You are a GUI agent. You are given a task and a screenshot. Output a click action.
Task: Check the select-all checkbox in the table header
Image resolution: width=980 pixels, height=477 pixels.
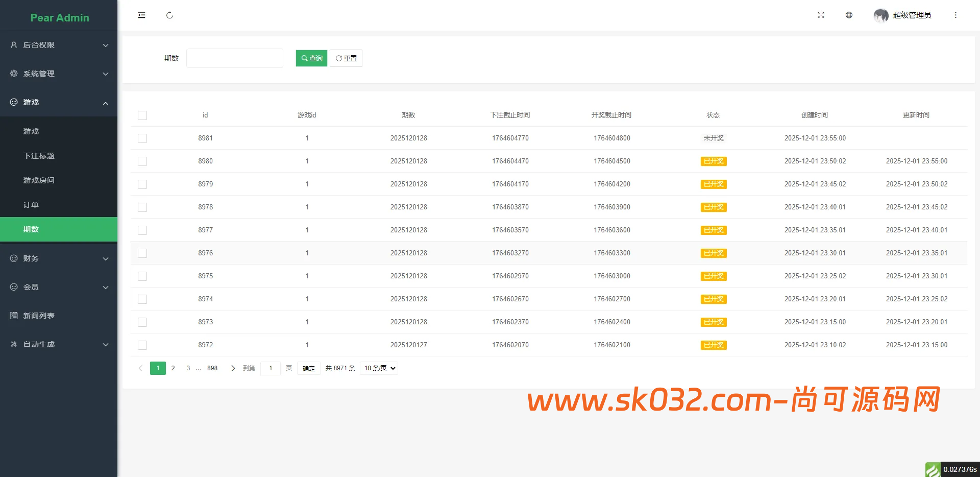(142, 115)
